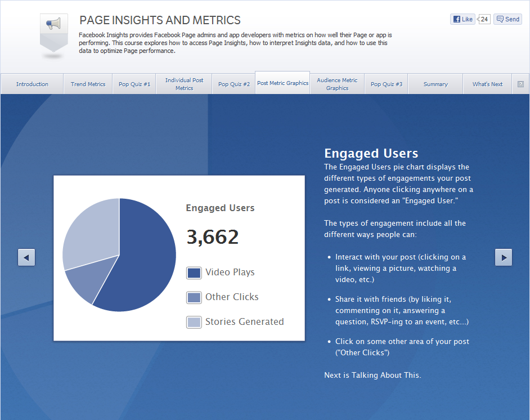Screen dimensions: 530x420
Task: Click the Page Insights and Metrics title
Action: (x=160, y=20)
